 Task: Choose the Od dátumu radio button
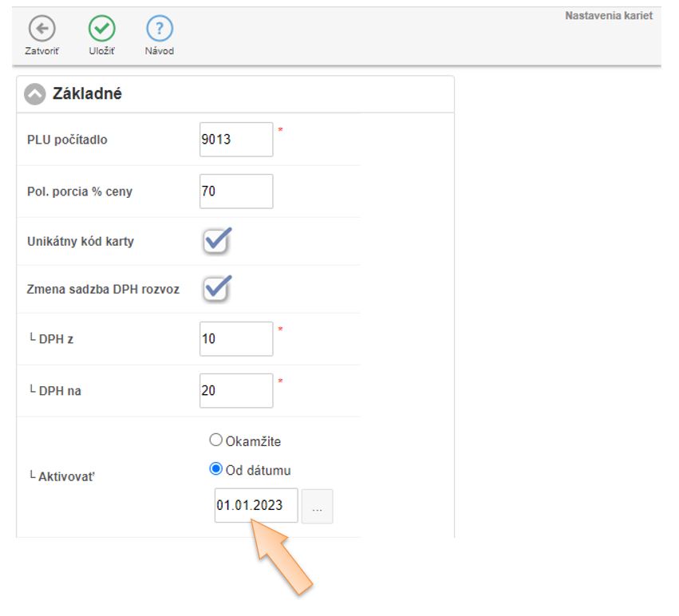(x=215, y=470)
